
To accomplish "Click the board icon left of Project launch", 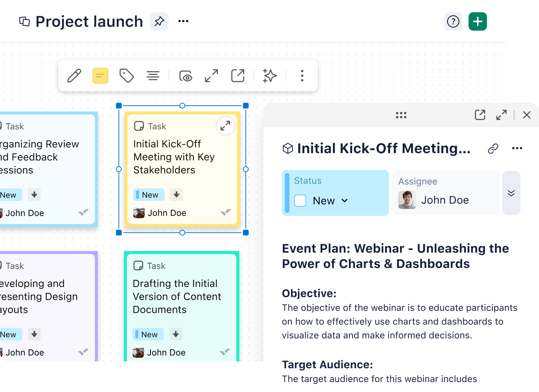I will pyautogui.click(x=24, y=21).
